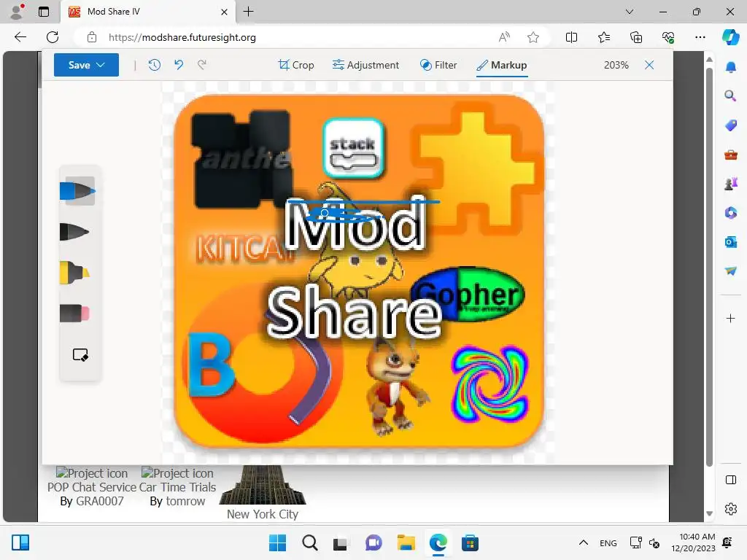Image resolution: width=747 pixels, height=560 pixels.
Task: Click the reset history icon
Action: point(155,65)
